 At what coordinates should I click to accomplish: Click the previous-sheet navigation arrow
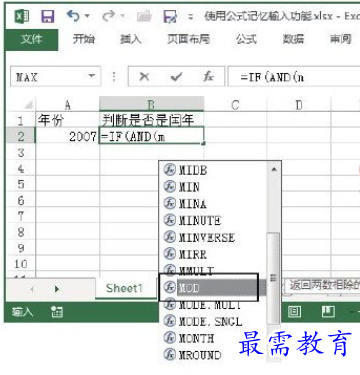click(32, 289)
